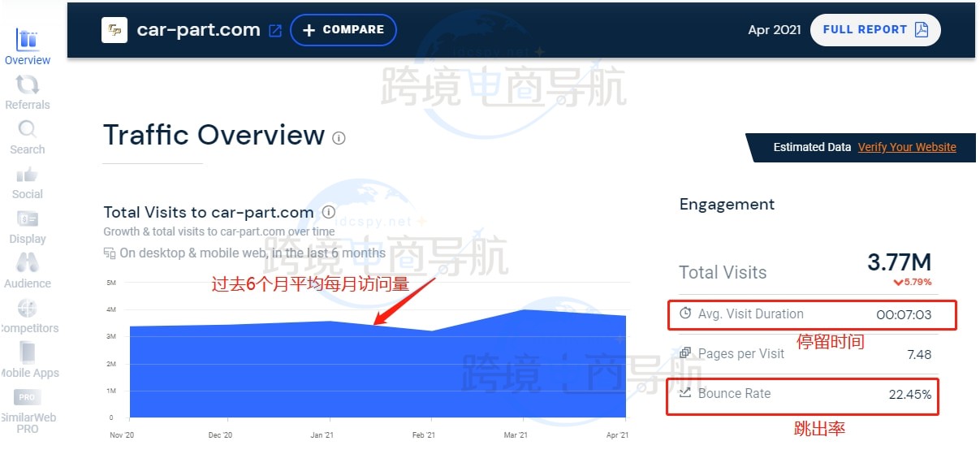
Task: Select the Search menu label
Action: (x=28, y=149)
